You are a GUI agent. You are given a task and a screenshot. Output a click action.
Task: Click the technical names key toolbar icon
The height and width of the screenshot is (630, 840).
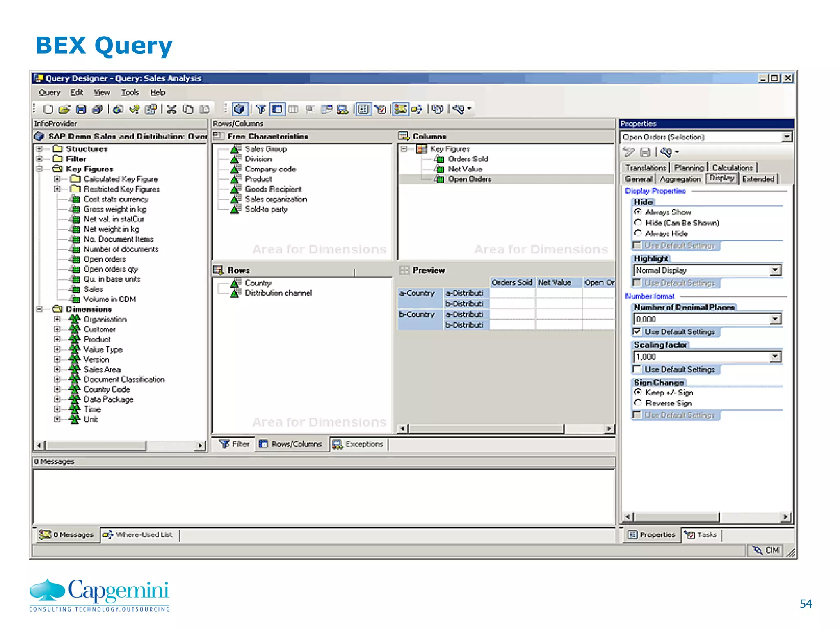459,109
